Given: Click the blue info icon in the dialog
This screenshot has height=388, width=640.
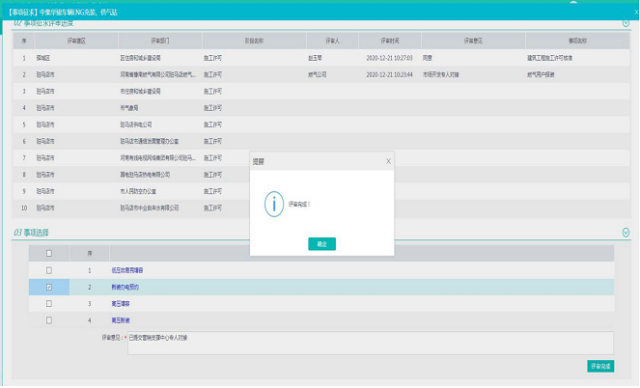Looking at the screenshot, I should [274, 204].
